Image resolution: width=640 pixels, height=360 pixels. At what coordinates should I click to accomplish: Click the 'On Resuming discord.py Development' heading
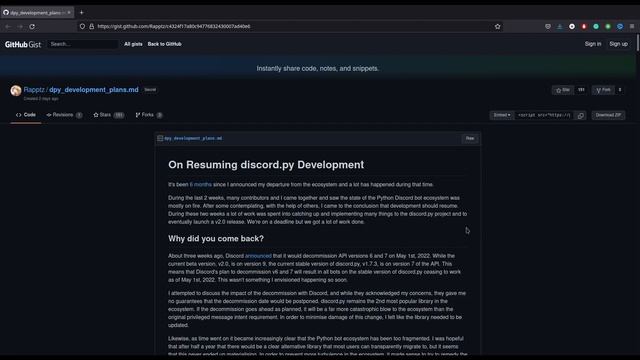pyautogui.click(x=266, y=164)
